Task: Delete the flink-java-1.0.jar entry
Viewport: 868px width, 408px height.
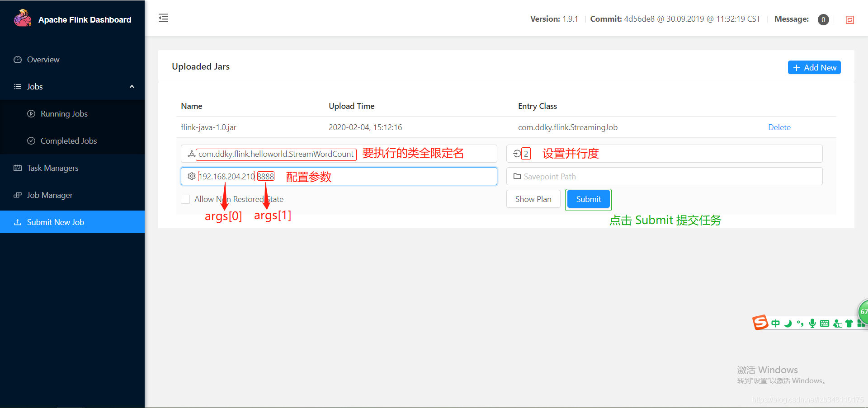Action: pos(779,127)
